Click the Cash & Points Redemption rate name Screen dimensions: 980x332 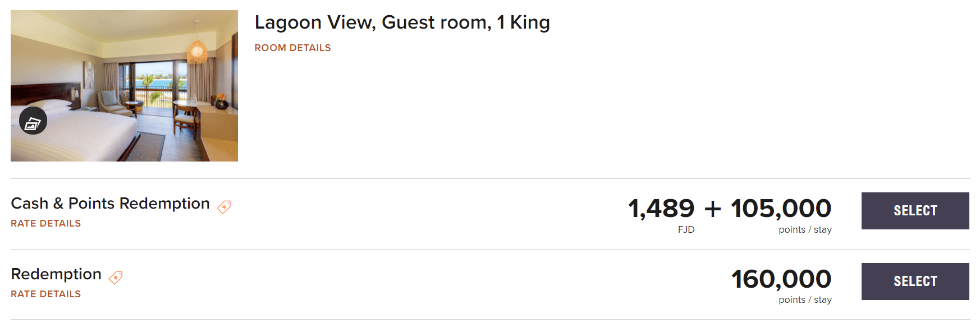point(110,203)
